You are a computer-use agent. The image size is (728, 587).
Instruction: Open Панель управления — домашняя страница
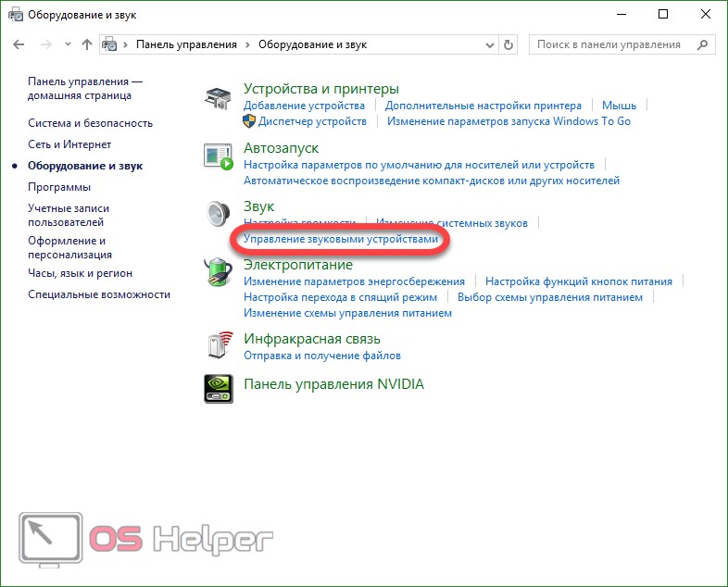[x=85, y=88]
